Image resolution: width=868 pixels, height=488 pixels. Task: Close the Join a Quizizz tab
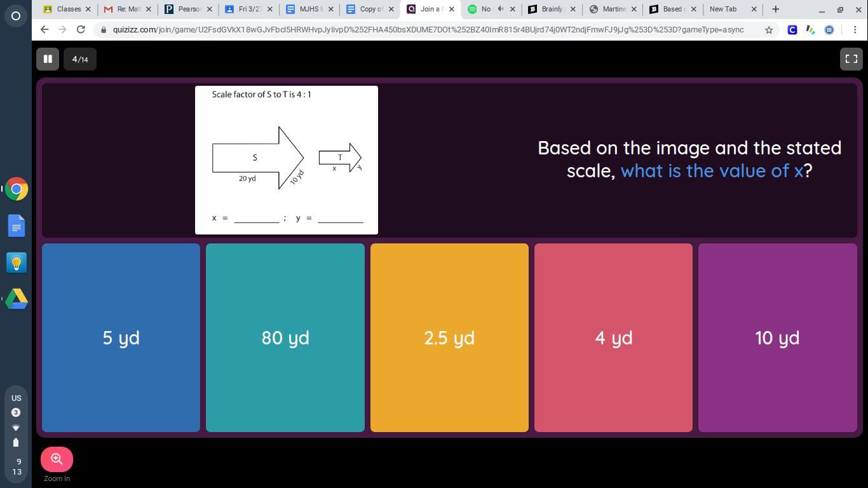click(x=452, y=10)
